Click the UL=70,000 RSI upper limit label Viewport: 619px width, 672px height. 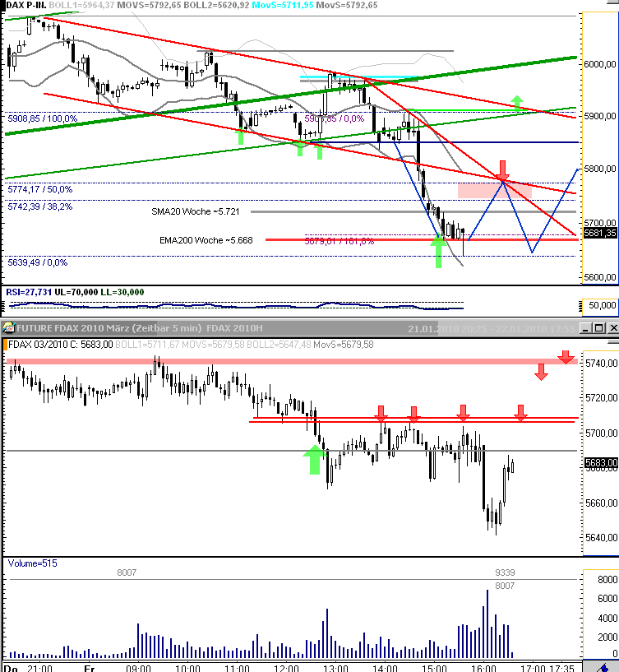click(x=76, y=292)
